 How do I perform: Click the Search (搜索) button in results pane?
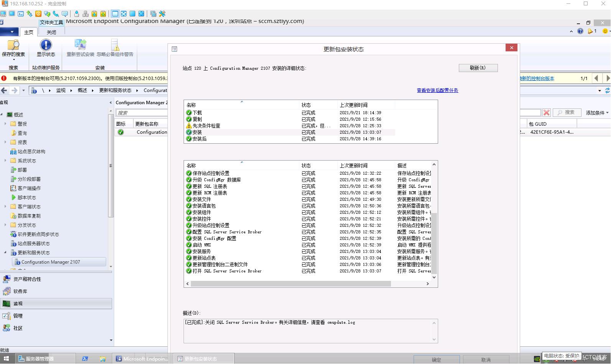click(567, 112)
